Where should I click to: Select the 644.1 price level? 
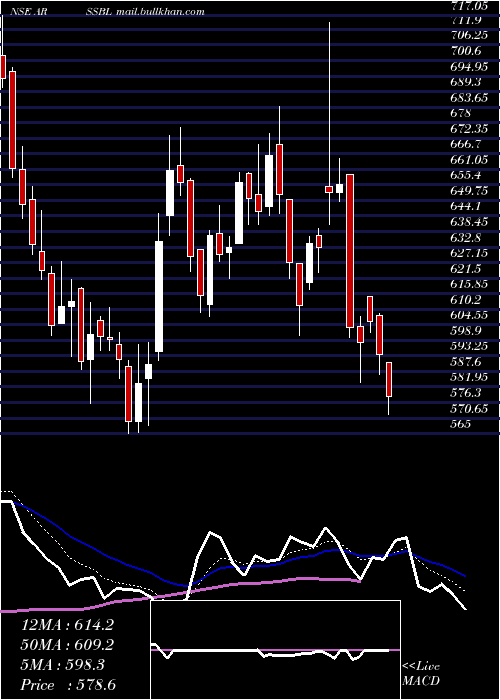467,206
